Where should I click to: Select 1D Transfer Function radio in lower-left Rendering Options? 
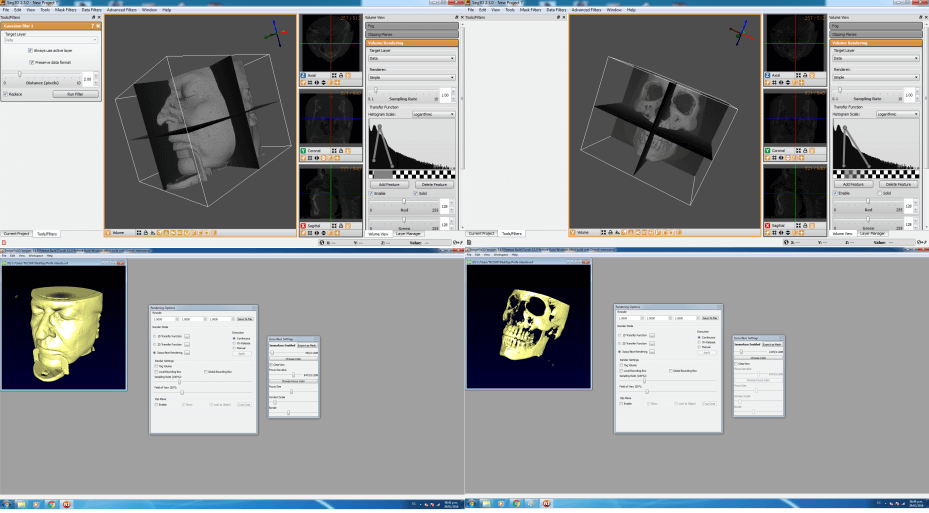[155, 336]
